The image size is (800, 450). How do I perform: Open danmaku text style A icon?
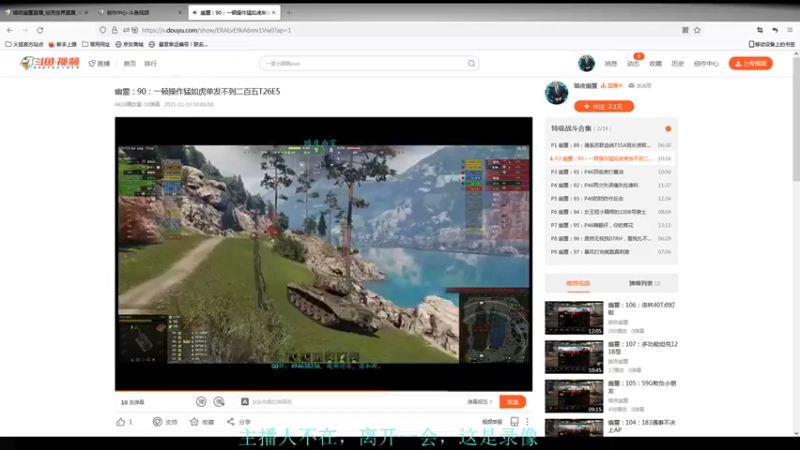click(x=245, y=402)
